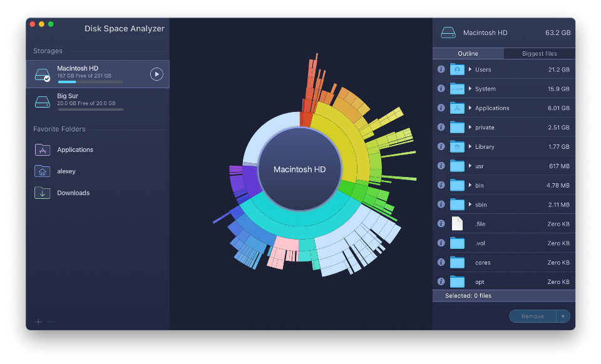601x364 pixels.
Task: Click the info icon next to Users folder
Action: 441,69
